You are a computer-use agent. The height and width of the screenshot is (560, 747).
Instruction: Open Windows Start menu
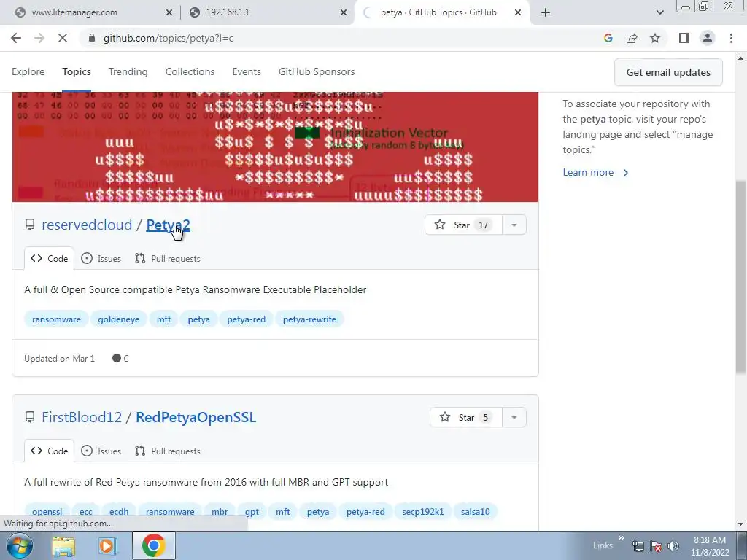pyautogui.click(x=20, y=545)
